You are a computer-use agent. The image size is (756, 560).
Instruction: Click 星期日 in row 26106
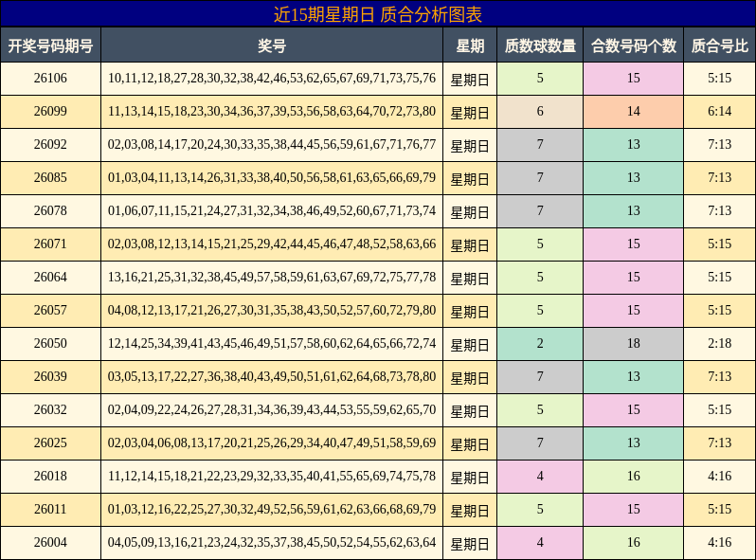470,80
